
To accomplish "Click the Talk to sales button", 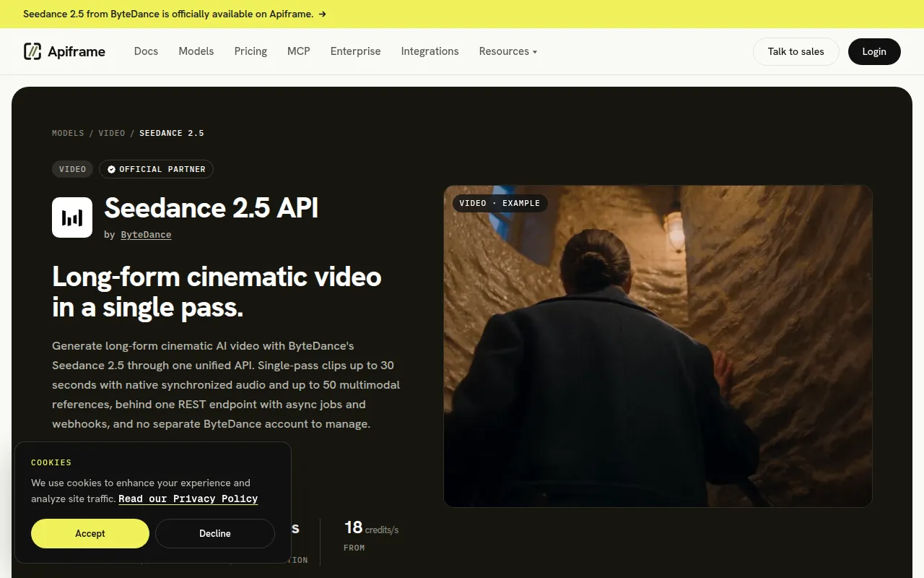I will coord(796,51).
